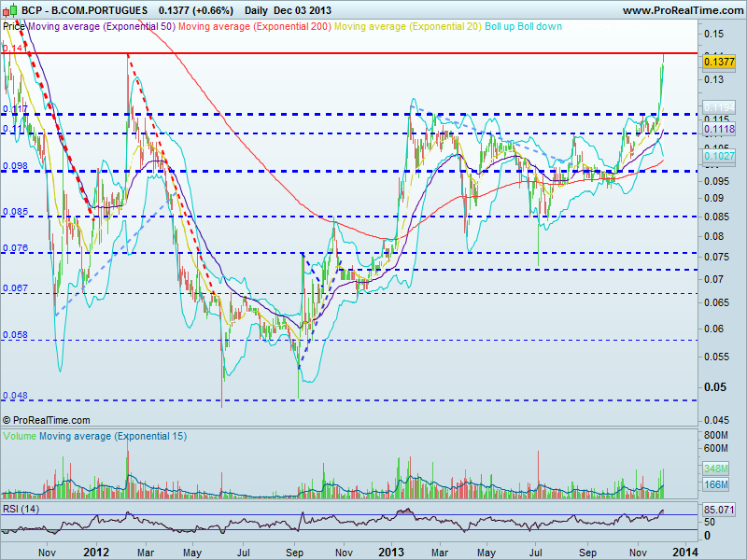Click the 0.1194 Bollinger value tag
The image size is (747, 560).
(719, 107)
